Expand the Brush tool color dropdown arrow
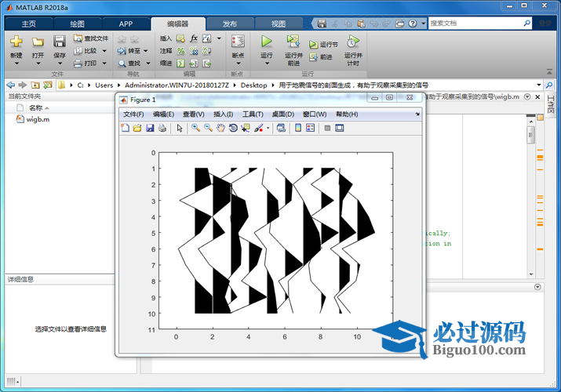This screenshot has height=392, width=561. coord(268,128)
